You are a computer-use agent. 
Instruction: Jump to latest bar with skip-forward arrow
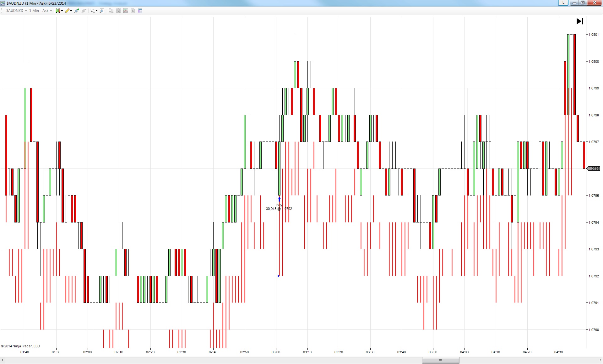(580, 21)
